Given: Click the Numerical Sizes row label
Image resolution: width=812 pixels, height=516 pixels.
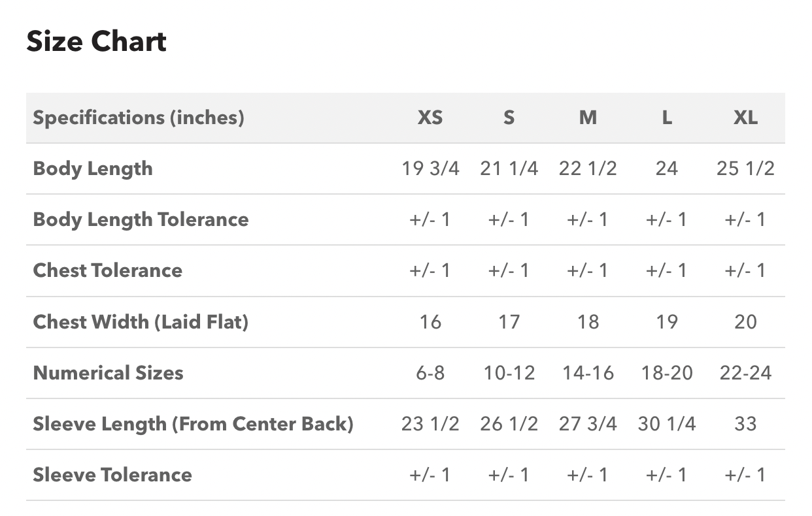Looking at the screenshot, I should tap(108, 373).
